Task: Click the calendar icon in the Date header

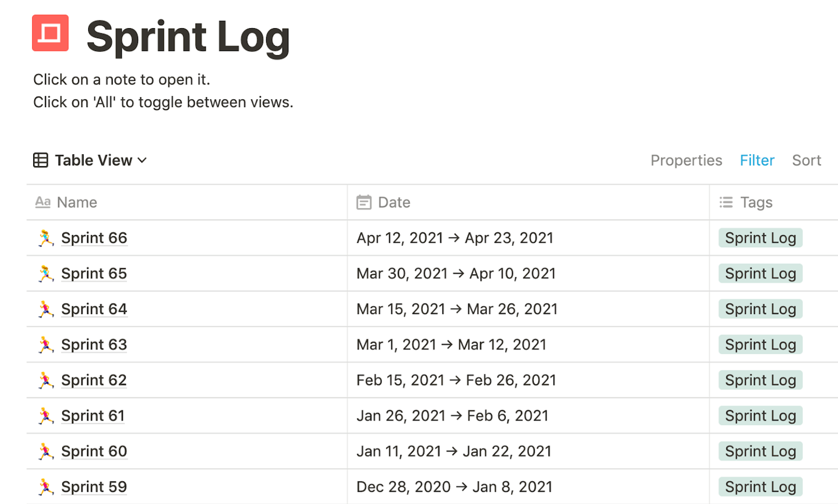Action: 364,202
